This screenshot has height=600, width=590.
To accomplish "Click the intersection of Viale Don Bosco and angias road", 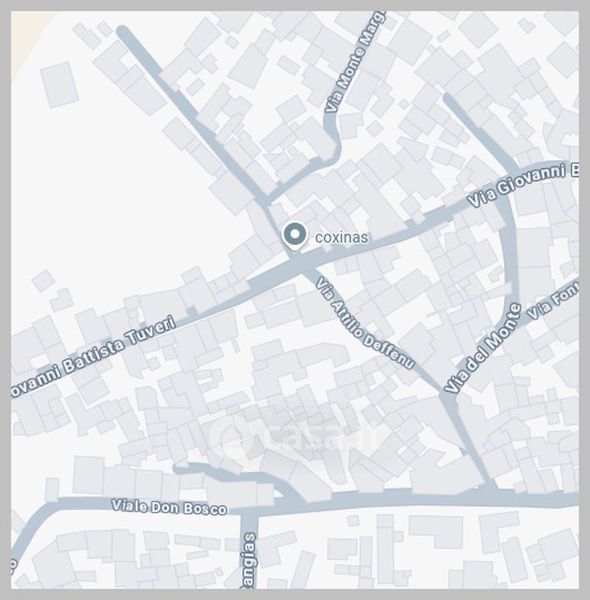I will coord(249,510).
